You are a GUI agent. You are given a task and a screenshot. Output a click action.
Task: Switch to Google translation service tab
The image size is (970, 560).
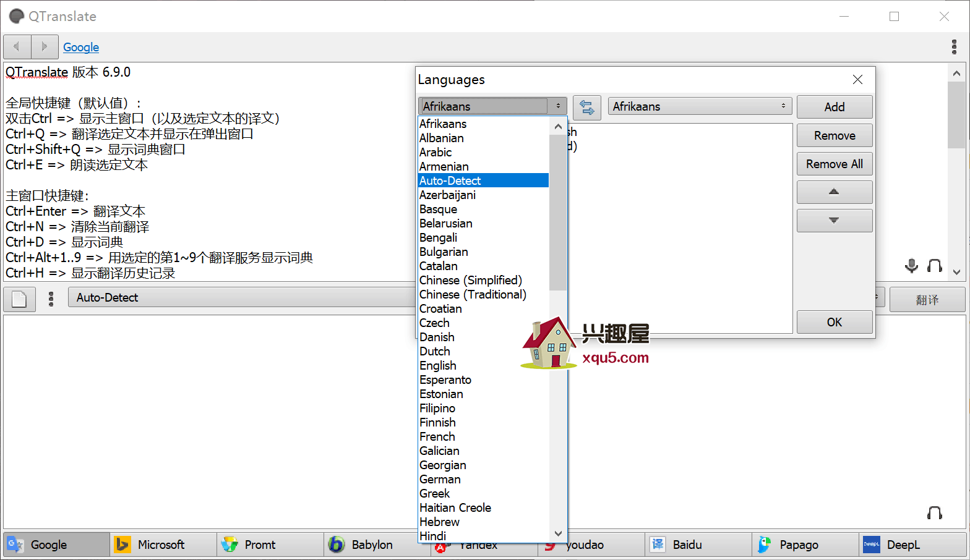[56, 545]
